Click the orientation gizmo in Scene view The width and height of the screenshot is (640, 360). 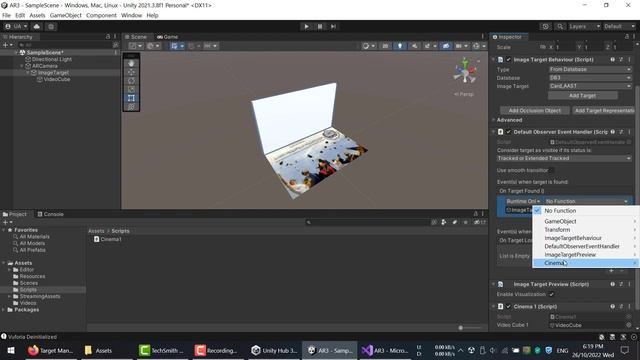(464, 72)
